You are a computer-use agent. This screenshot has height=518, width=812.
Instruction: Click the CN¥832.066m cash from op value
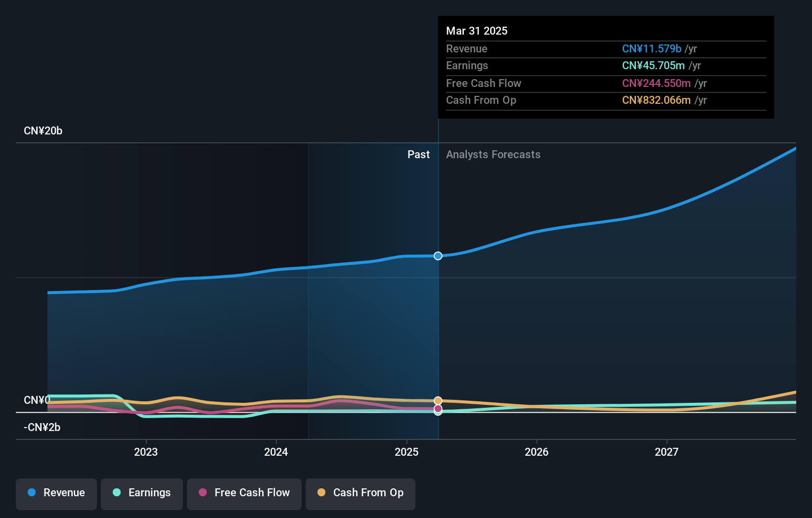(x=656, y=100)
